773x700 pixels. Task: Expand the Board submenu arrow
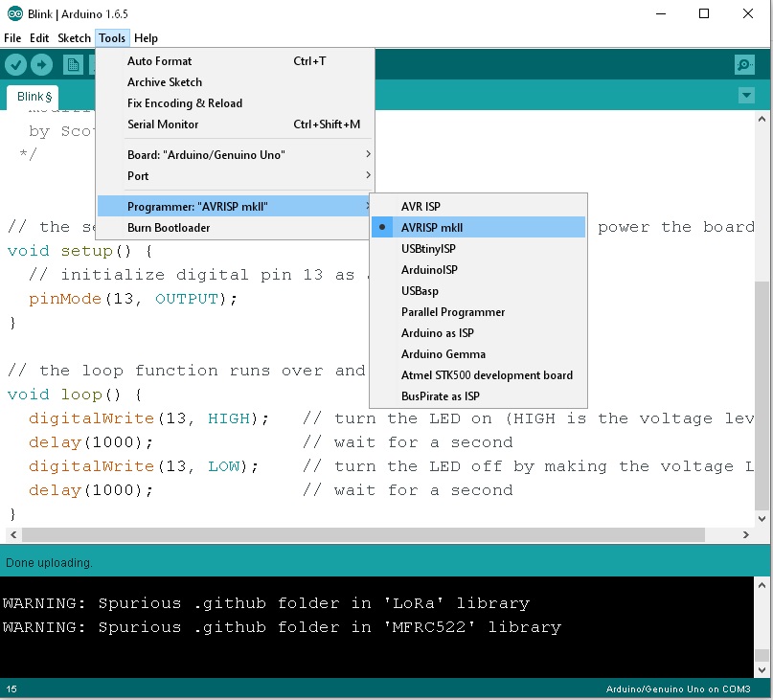[x=368, y=154]
